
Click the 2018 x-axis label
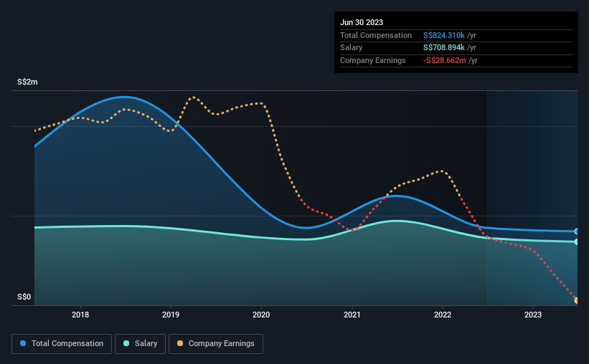tap(80, 315)
